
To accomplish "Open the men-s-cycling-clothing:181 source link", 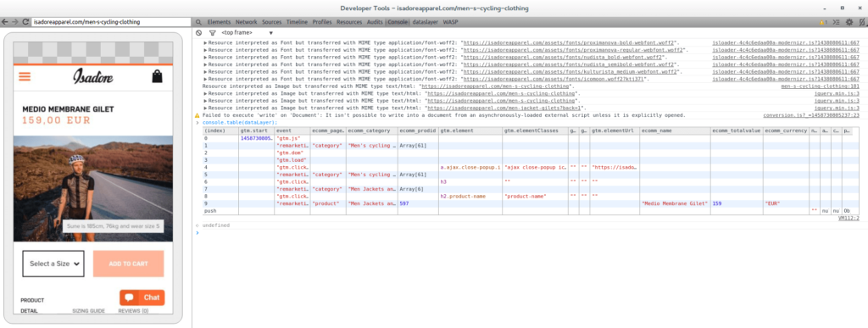I will point(820,86).
